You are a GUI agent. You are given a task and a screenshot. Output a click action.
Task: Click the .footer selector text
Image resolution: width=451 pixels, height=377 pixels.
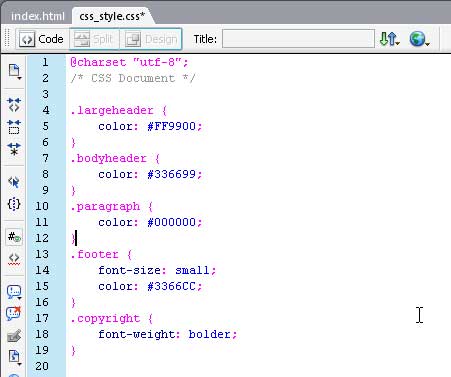94,254
